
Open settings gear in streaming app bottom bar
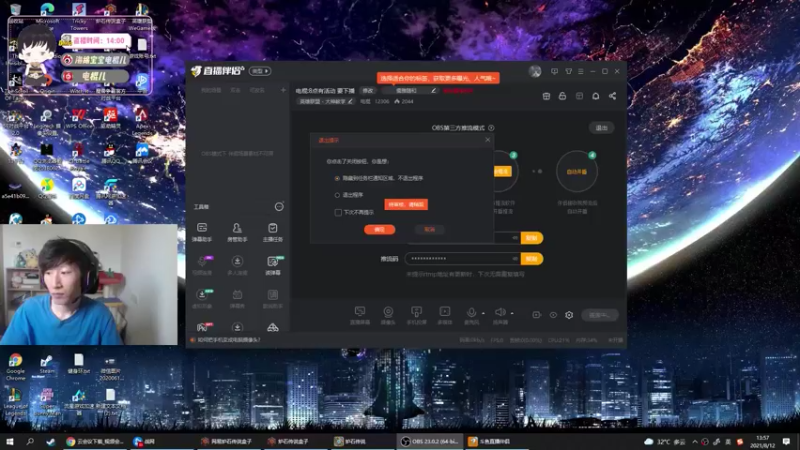569,315
